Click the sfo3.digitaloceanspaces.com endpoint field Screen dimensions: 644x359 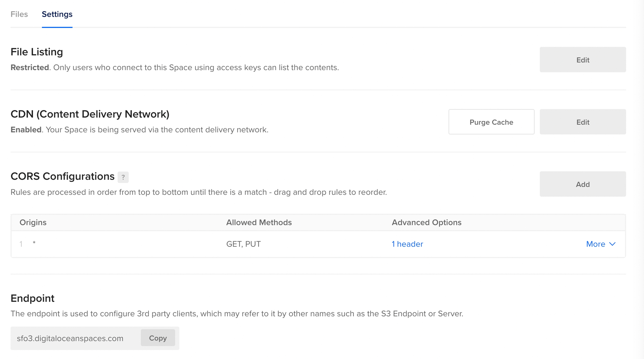click(70, 338)
